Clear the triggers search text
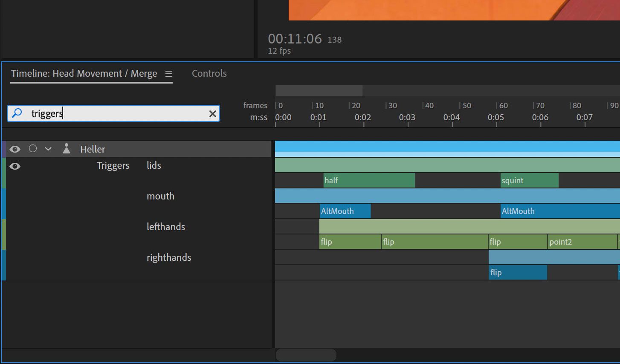Viewport: 620px width, 364px height. (212, 114)
